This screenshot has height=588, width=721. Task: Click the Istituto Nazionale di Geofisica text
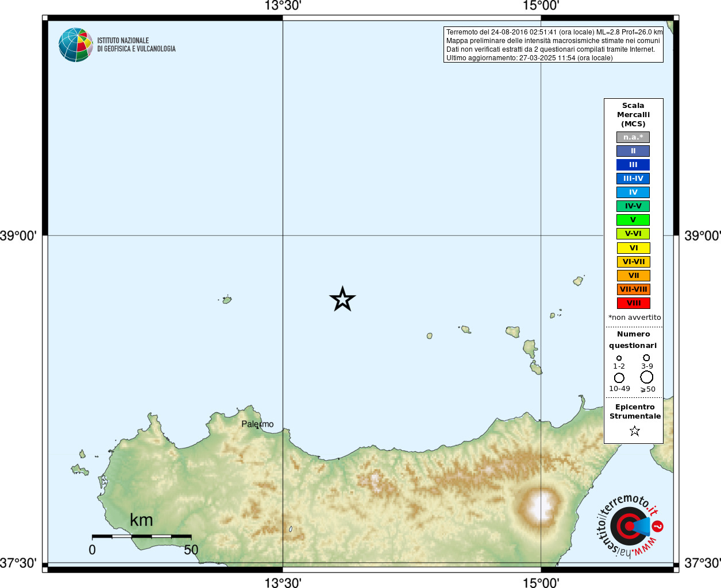tap(136, 45)
